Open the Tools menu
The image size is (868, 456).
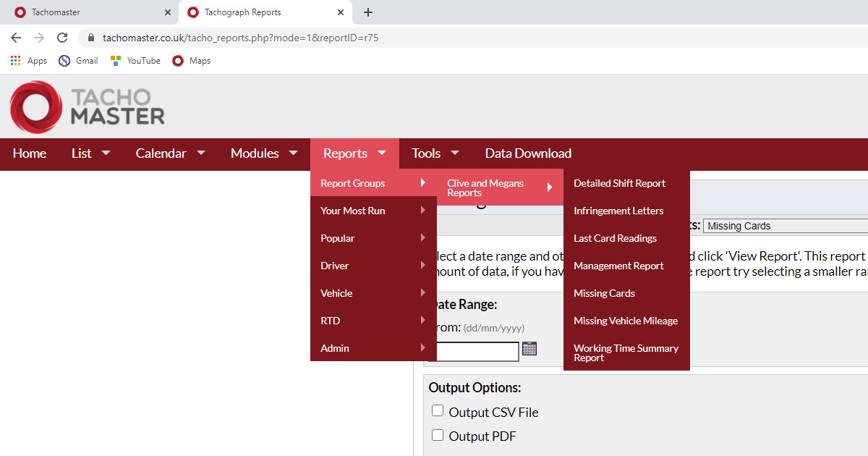coord(435,153)
